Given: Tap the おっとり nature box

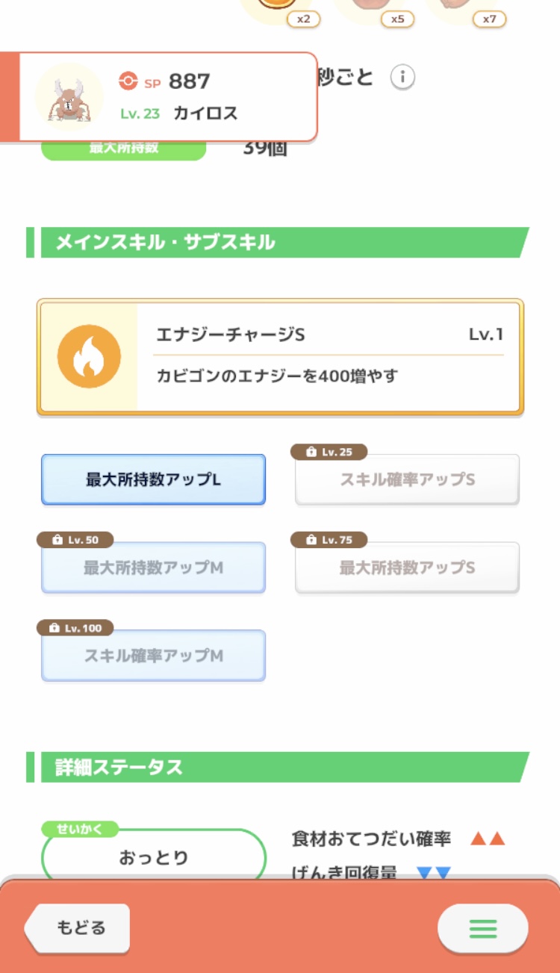Looking at the screenshot, I should pos(154,857).
